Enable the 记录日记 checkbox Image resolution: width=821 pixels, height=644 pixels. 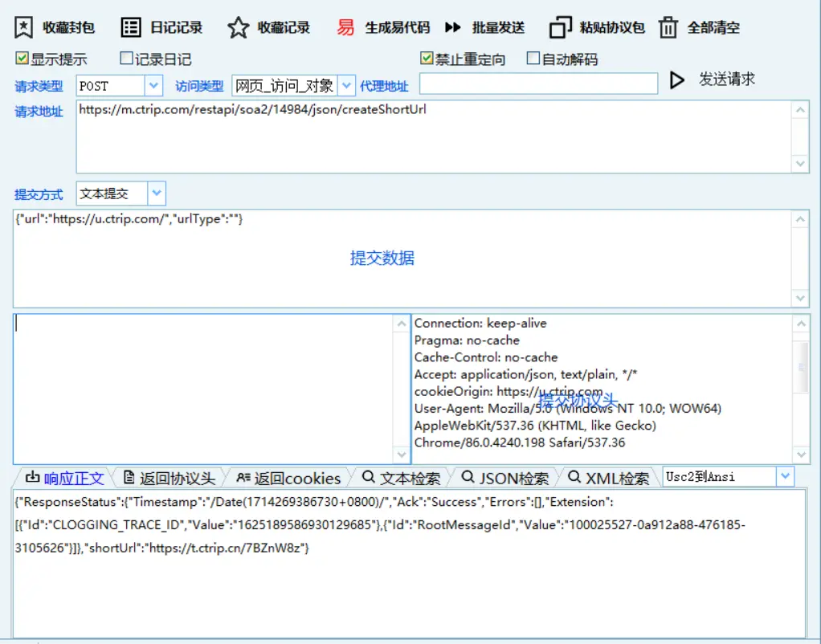pyautogui.click(x=126, y=58)
